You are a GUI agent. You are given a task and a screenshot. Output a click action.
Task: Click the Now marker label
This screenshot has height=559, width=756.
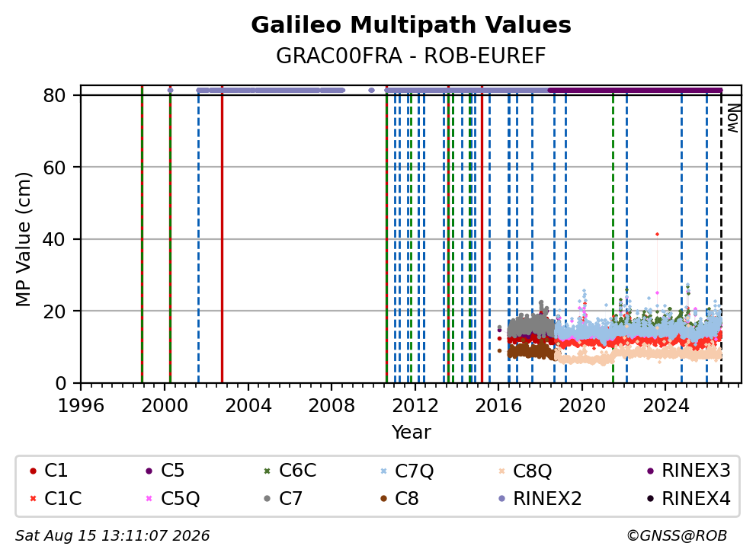[733, 119]
